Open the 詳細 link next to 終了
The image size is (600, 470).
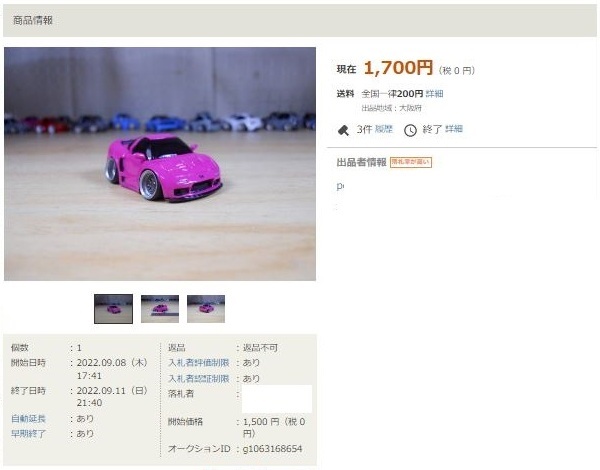pos(454,129)
